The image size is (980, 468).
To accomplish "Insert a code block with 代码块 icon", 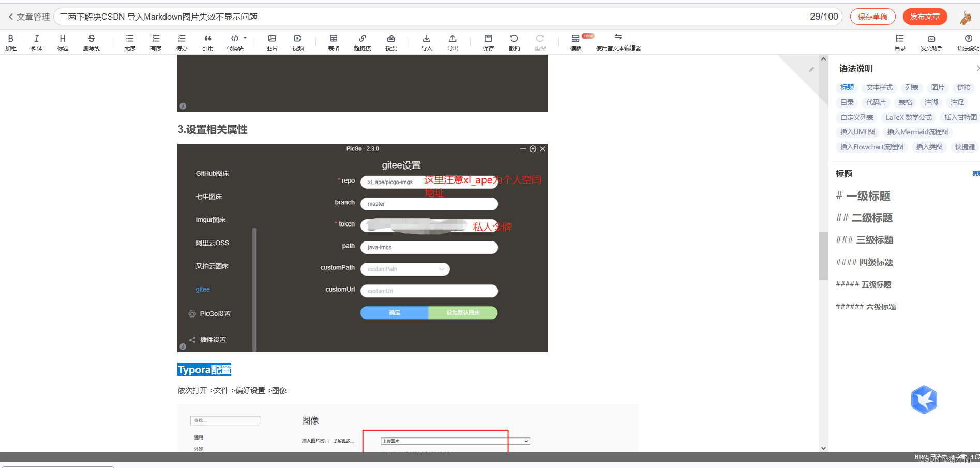I will pos(235,42).
